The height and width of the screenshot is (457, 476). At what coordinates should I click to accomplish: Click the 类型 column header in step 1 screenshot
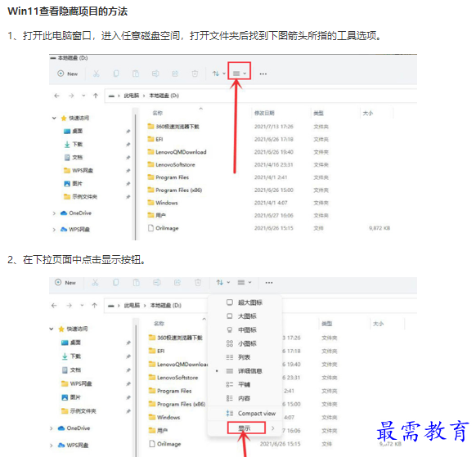tap(318, 113)
